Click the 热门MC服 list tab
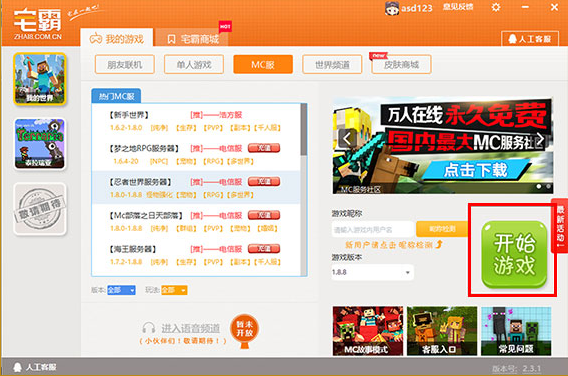Image resolution: width=568 pixels, height=376 pixels. point(116,96)
